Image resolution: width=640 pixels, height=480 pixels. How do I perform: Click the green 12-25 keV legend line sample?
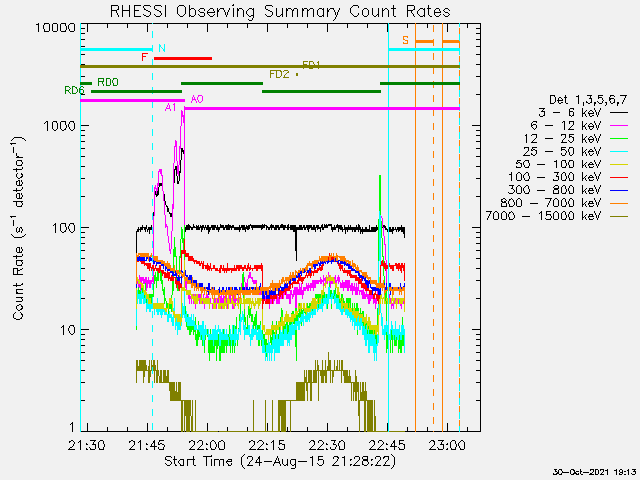click(x=619, y=139)
